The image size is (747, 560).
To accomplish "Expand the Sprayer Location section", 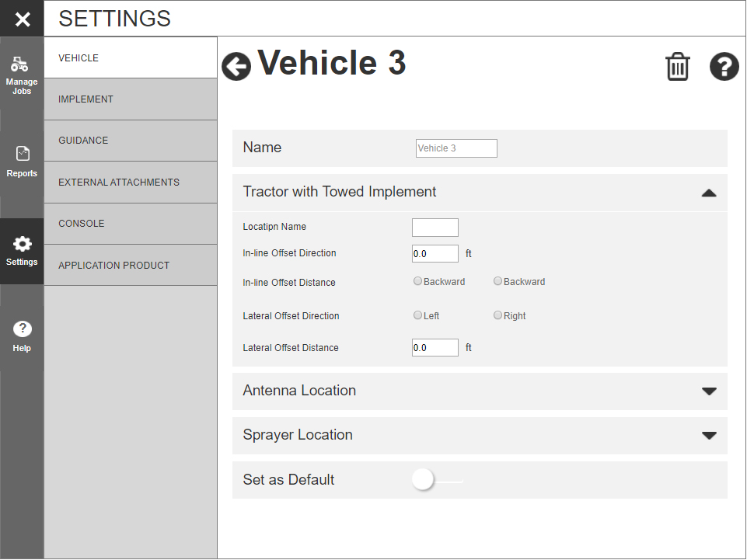I will click(708, 436).
